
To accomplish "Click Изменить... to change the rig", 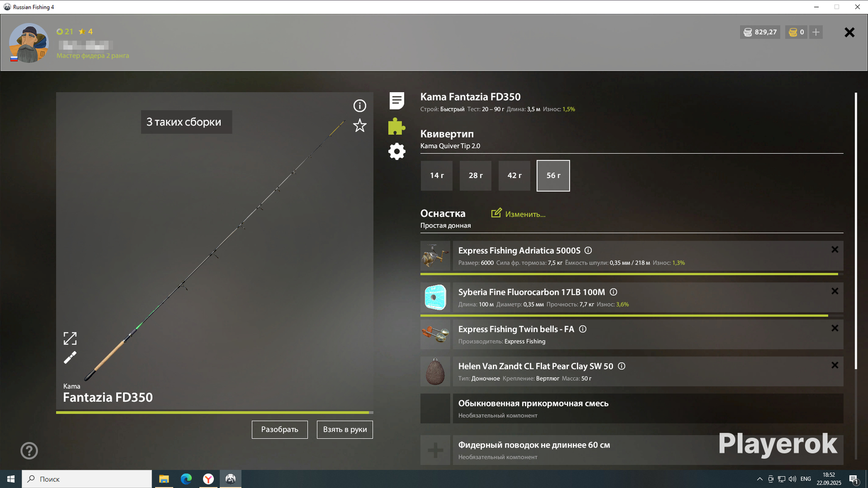I will (518, 214).
